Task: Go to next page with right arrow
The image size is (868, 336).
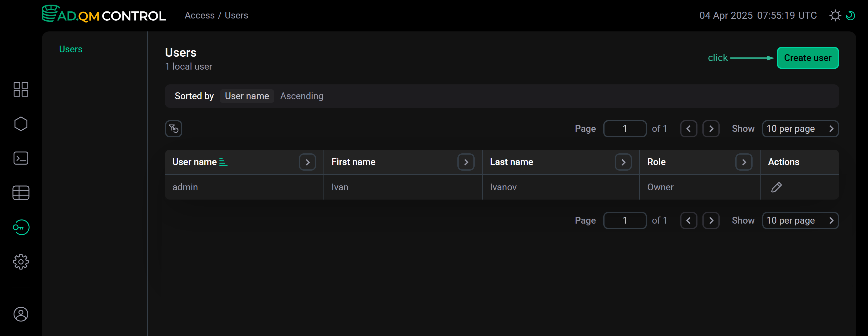Action: (x=711, y=128)
